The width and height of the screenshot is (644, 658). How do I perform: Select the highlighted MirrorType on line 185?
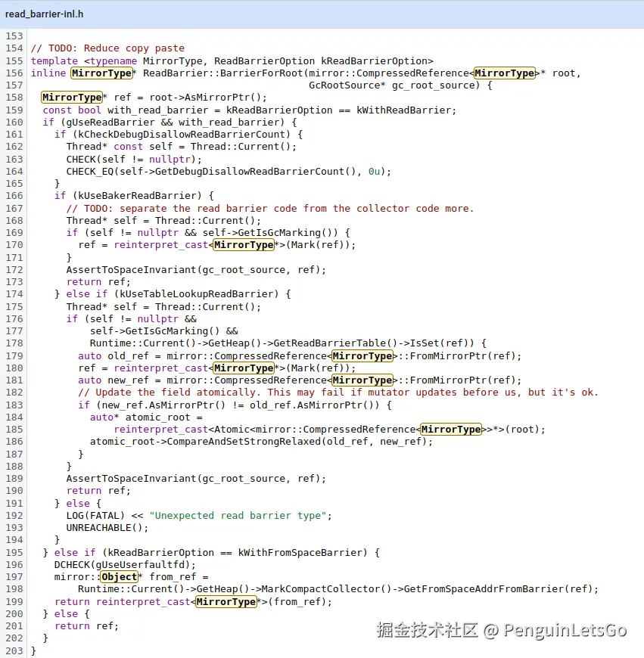452,429
